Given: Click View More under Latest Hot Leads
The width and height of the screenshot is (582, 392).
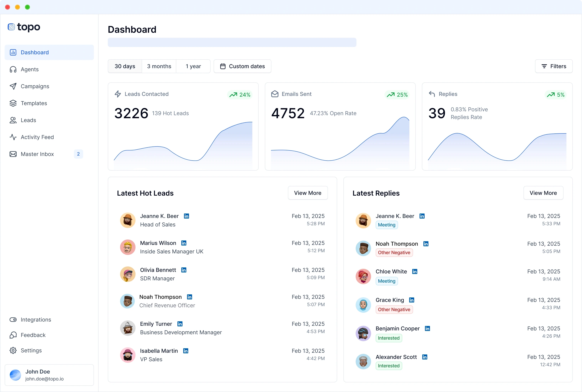Looking at the screenshot, I should click(x=308, y=193).
